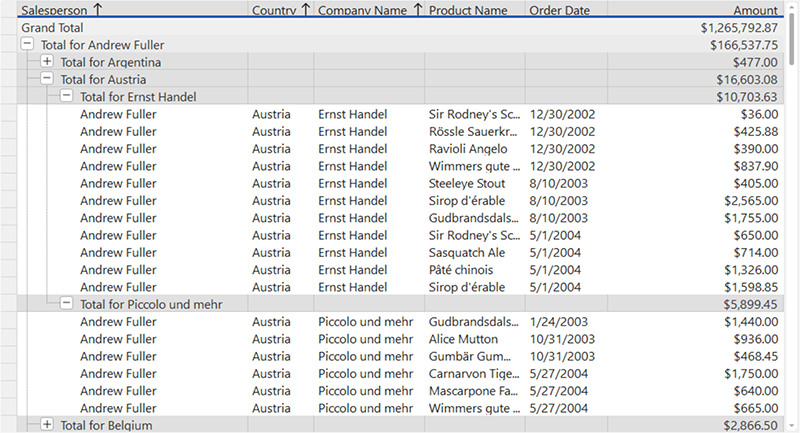Select the $166,537.75 Andrew Fuller total

coord(744,45)
